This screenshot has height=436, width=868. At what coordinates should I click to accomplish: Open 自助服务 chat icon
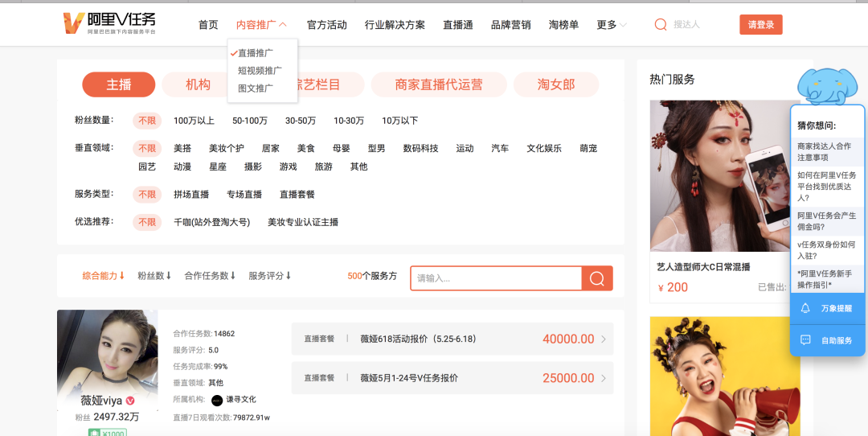[805, 340]
